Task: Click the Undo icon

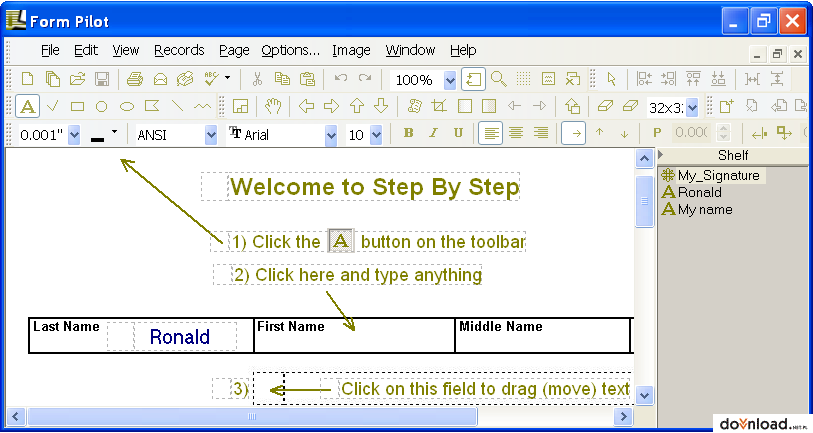Action: click(x=341, y=78)
